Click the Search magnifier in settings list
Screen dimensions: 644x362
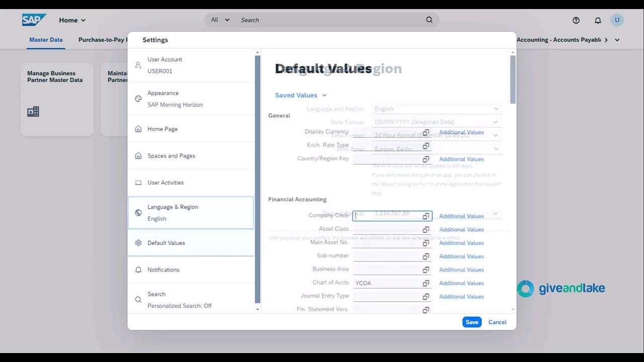click(138, 300)
